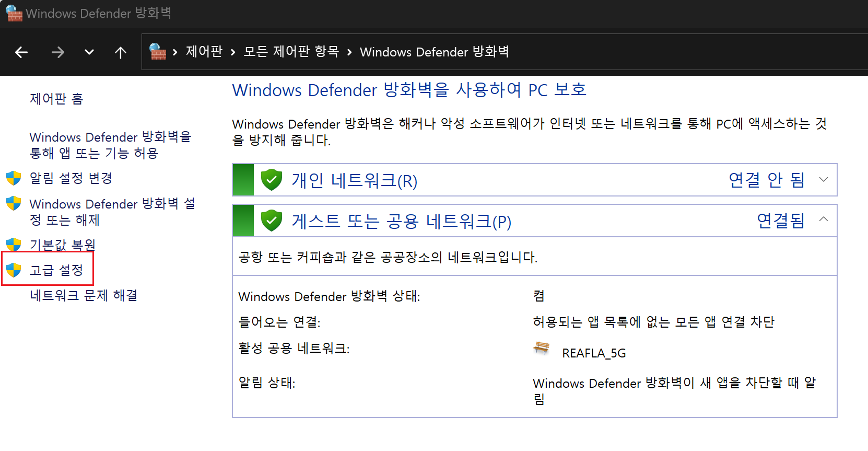Click 연결됨 status text
This screenshot has width=868, height=451.
pyautogui.click(x=781, y=221)
